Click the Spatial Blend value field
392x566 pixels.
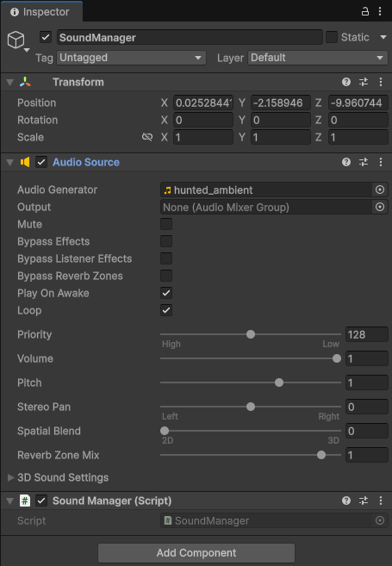(x=367, y=431)
